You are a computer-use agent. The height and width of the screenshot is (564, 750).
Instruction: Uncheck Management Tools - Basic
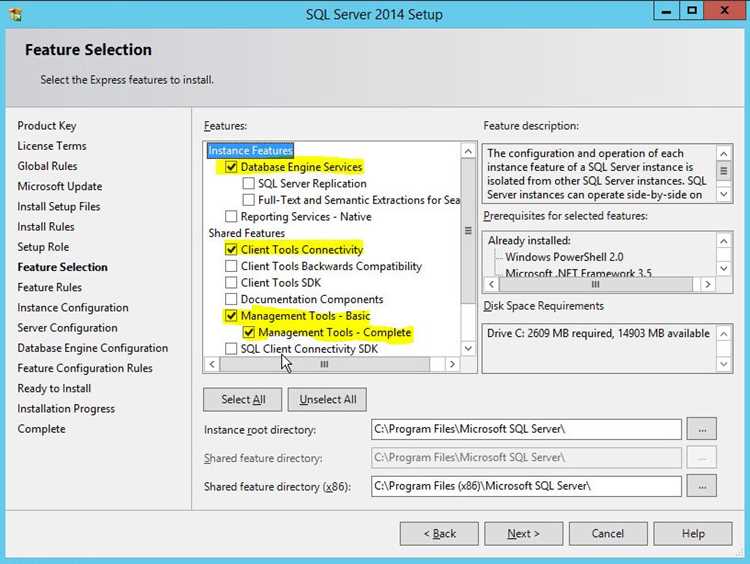click(x=231, y=316)
